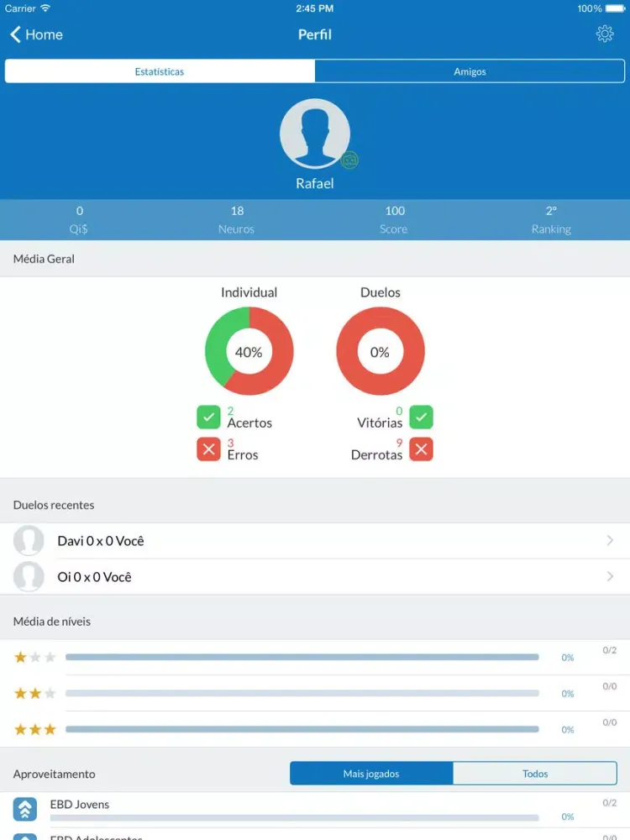Tap the 2:45 PM clock
630x840 pixels.
(x=314, y=8)
